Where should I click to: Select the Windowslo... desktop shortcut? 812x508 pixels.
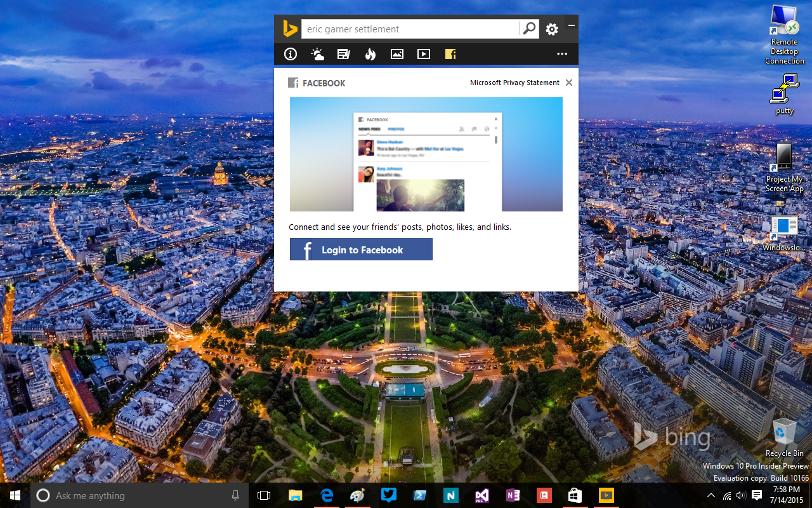(x=785, y=234)
